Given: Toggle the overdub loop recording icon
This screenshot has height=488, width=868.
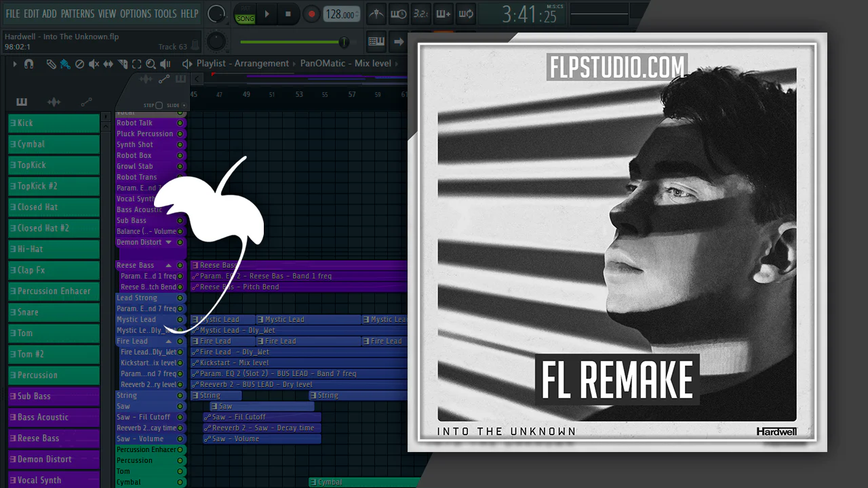Looking at the screenshot, I should pyautogui.click(x=465, y=14).
